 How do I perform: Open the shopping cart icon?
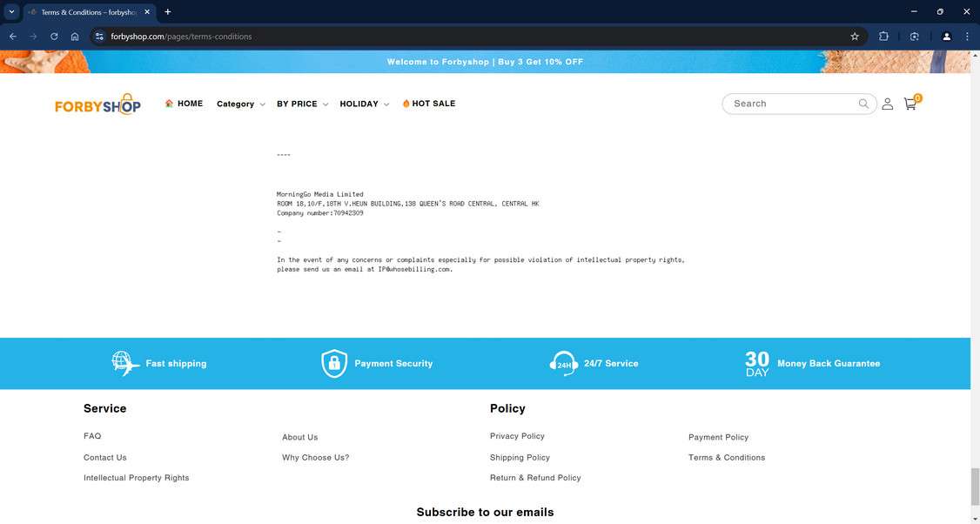910,104
